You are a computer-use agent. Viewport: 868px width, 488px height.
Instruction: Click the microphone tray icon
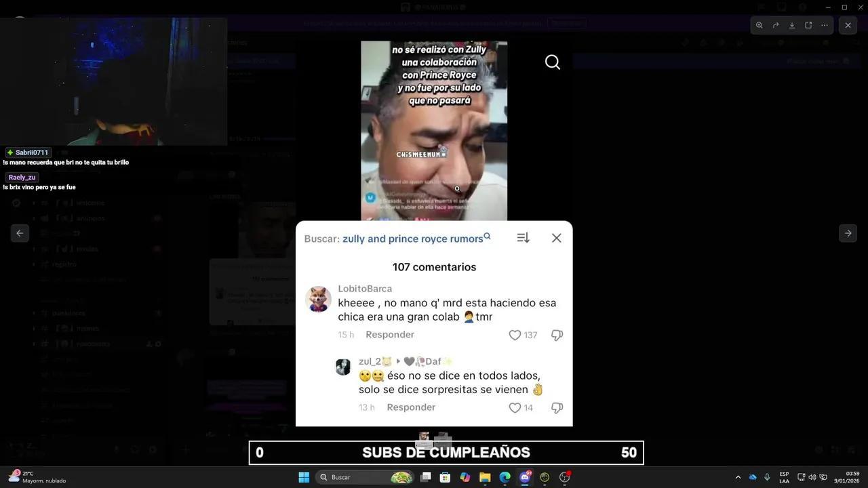(767, 477)
